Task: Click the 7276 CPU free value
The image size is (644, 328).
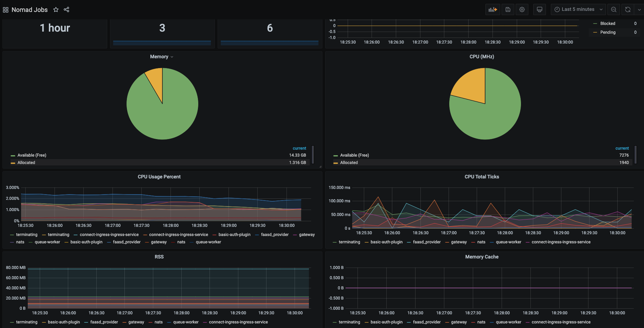Action: 624,155
